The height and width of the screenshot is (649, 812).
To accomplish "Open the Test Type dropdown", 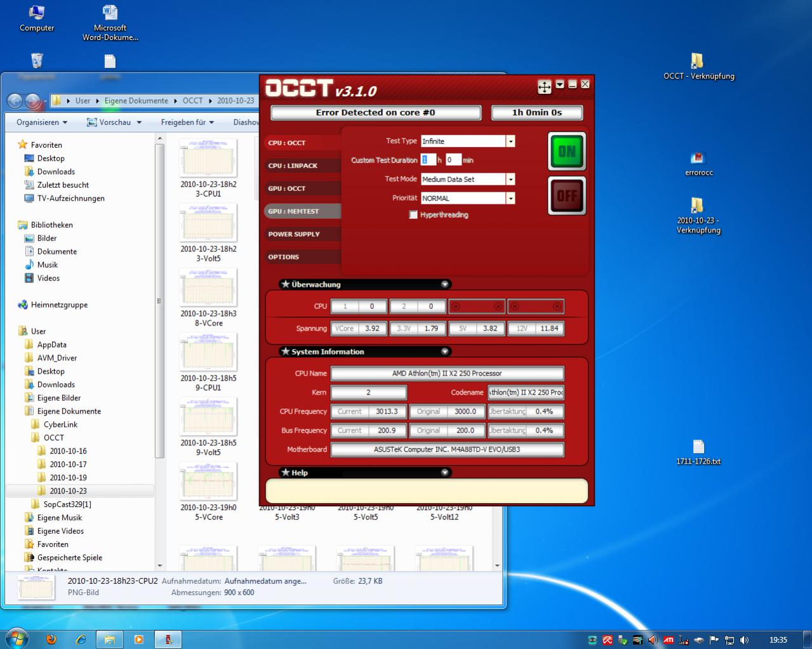I will pyautogui.click(x=510, y=141).
